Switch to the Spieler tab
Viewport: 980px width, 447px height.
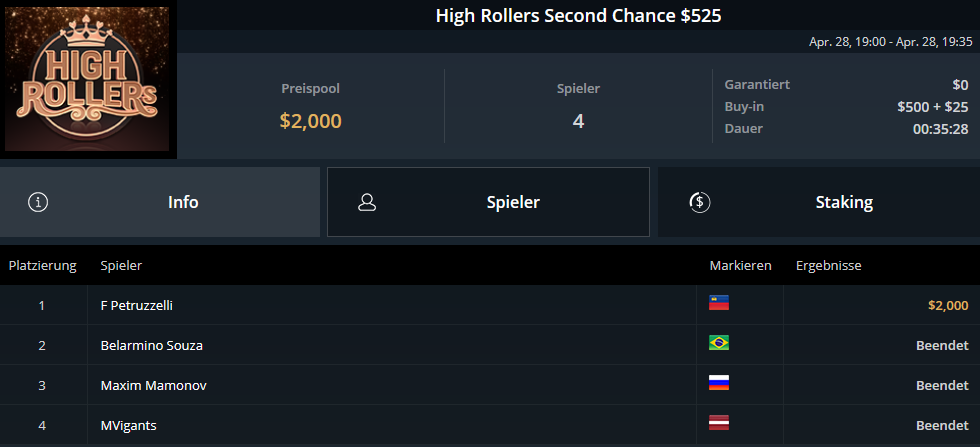pyautogui.click(x=488, y=202)
